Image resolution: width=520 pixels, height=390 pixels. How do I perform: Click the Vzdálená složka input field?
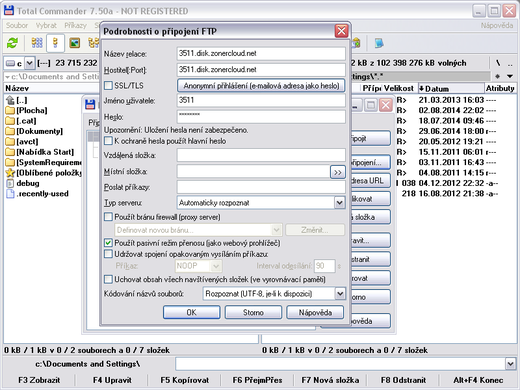click(261, 155)
